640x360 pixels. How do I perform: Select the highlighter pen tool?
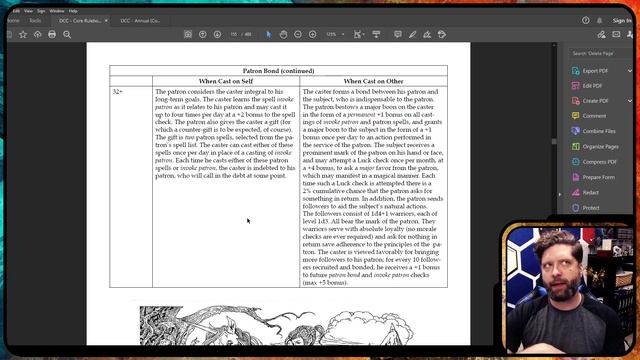pyautogui.click(x=413, y=35)
